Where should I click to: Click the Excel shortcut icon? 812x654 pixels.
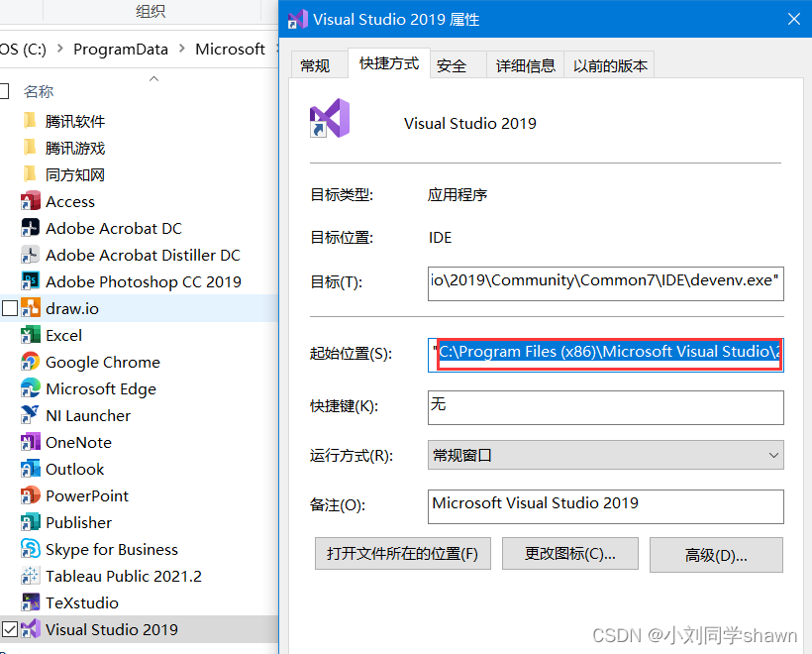(31, 335)
